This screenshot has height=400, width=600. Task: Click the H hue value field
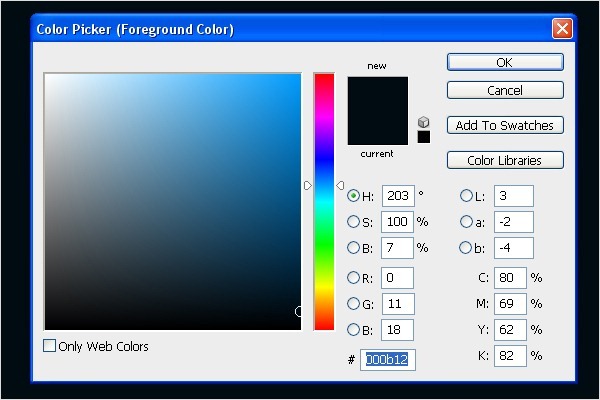(x=397, y=196)
